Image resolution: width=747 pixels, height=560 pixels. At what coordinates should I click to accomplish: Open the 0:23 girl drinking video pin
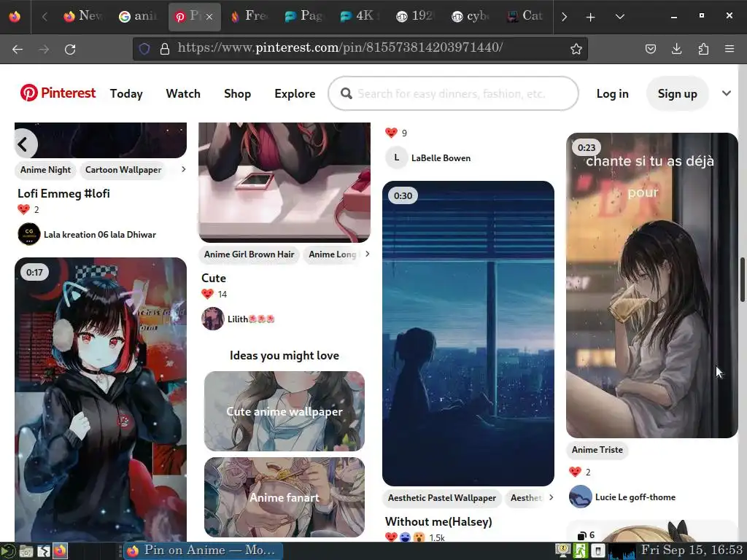pyautogui.click(x=651, y=285)
